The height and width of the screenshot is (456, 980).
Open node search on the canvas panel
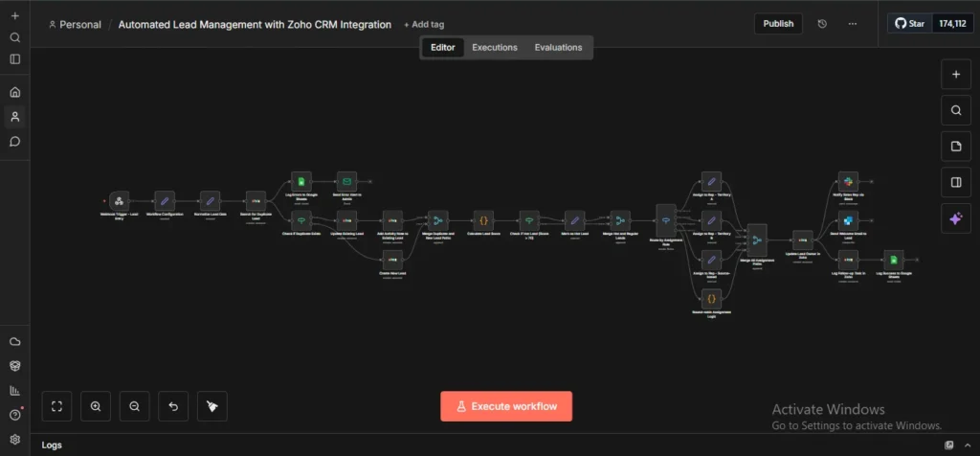pos(956,111)
